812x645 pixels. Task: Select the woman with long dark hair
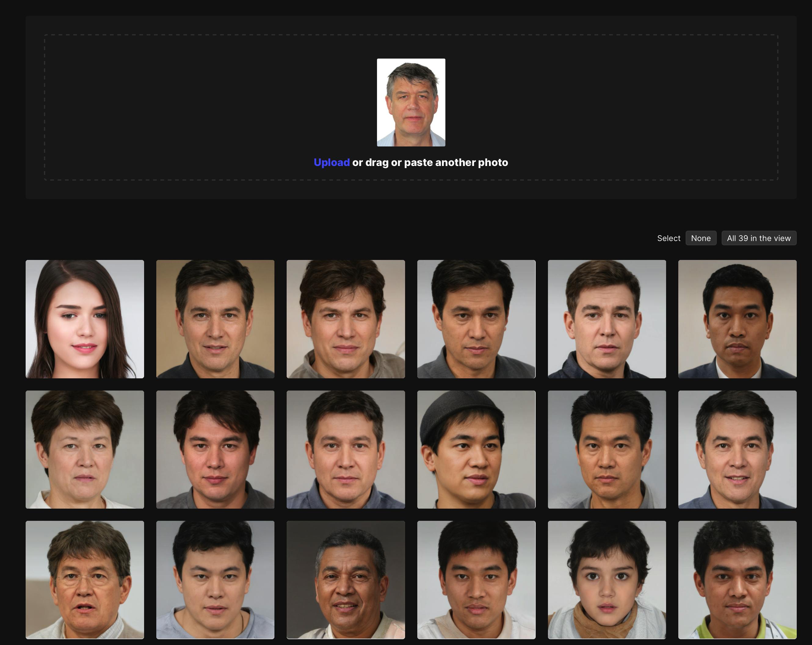(85, 319)
